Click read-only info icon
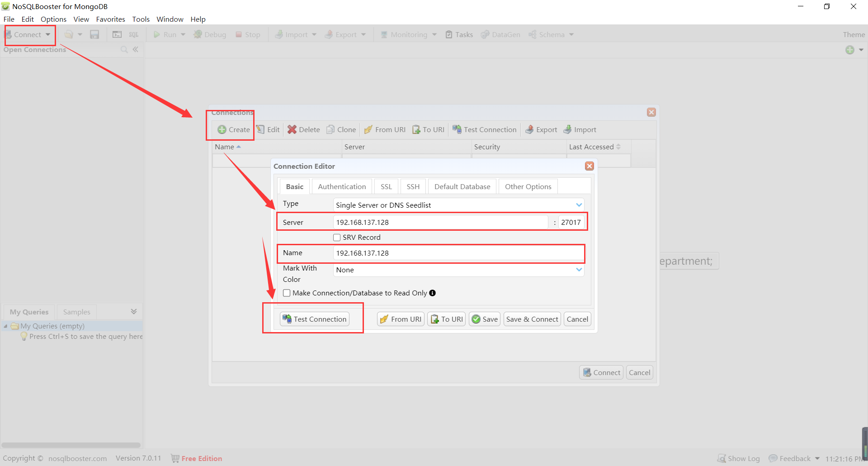This screenshot has width=868, height=466. (432, 293)
